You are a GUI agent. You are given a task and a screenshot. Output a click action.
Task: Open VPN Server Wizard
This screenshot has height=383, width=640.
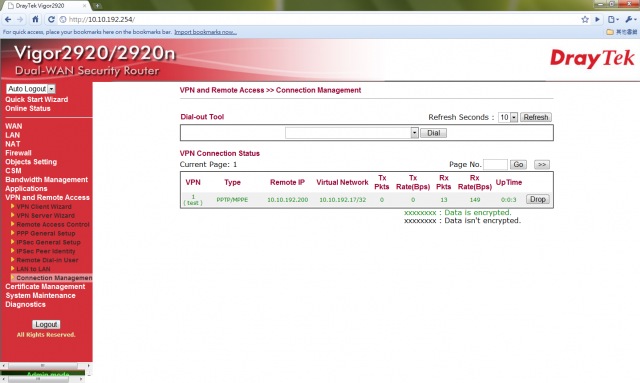point(45,216)
